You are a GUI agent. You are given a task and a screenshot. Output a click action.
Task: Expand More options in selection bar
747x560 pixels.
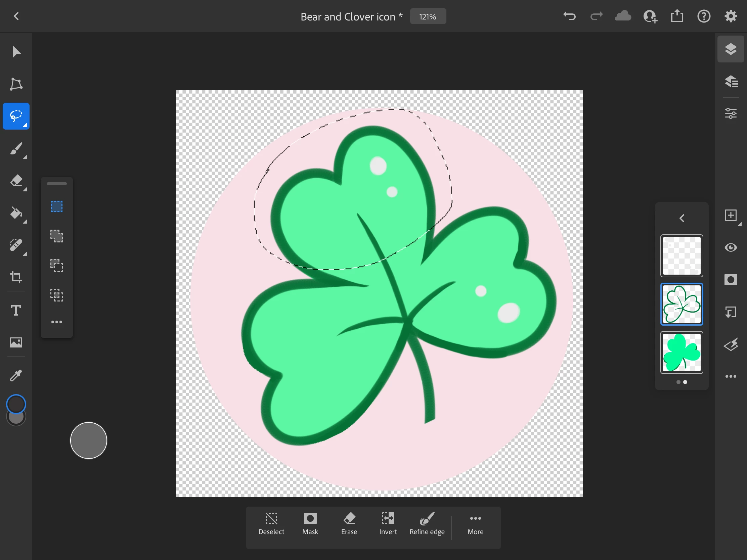click(x=475, y=523)
